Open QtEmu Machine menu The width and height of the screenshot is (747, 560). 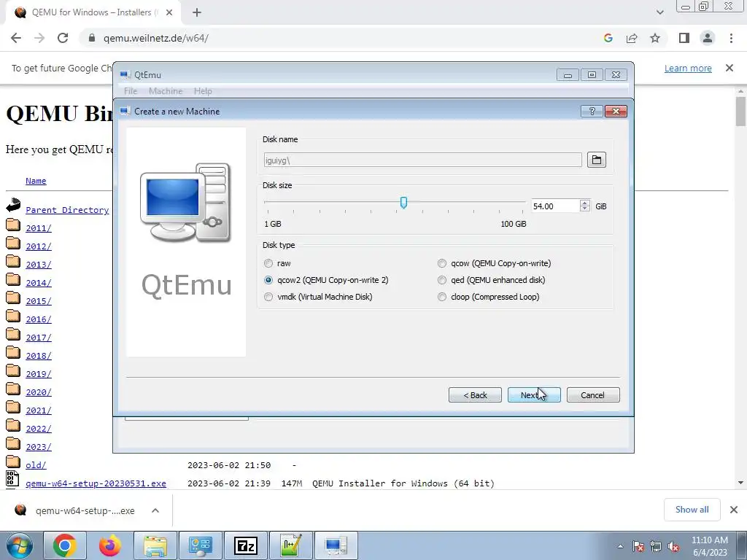pos(166,91)
